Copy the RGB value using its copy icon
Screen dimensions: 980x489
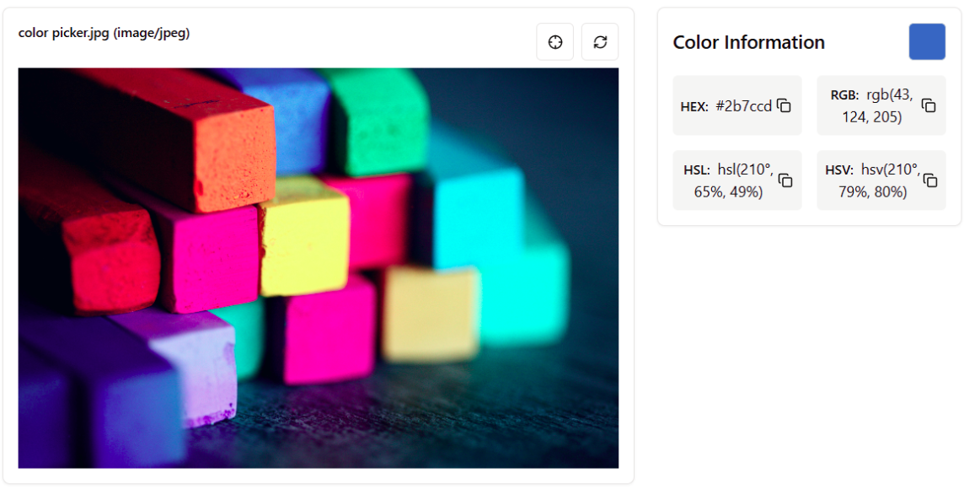point(928,107)
